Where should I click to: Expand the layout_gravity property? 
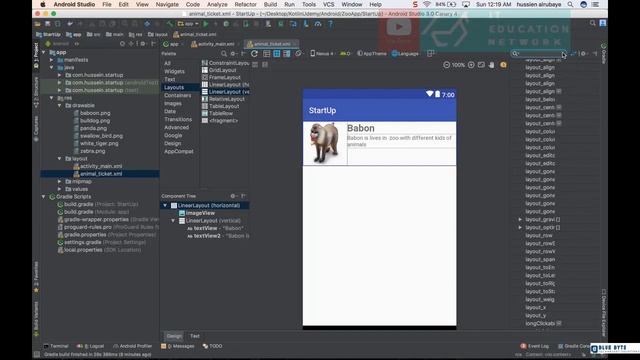[520, 220]
